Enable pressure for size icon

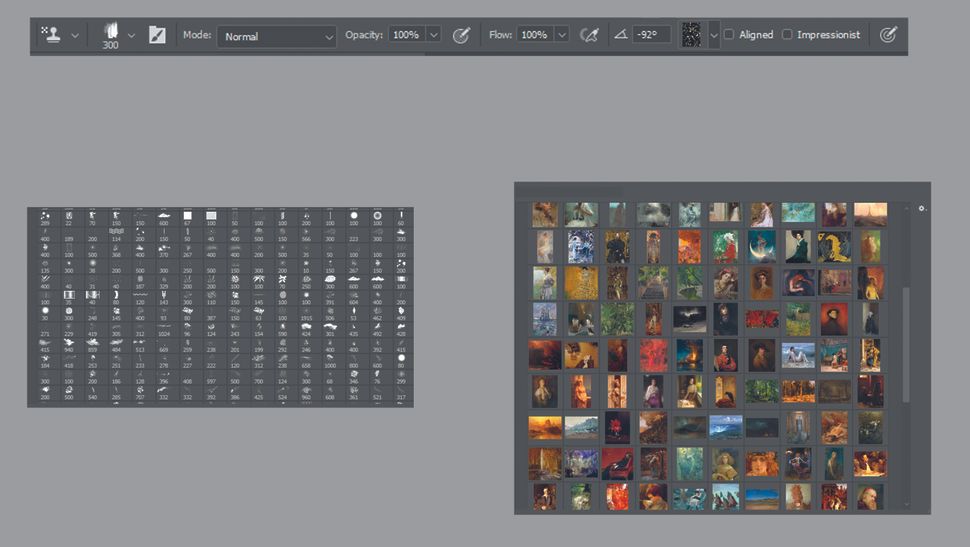888,35
